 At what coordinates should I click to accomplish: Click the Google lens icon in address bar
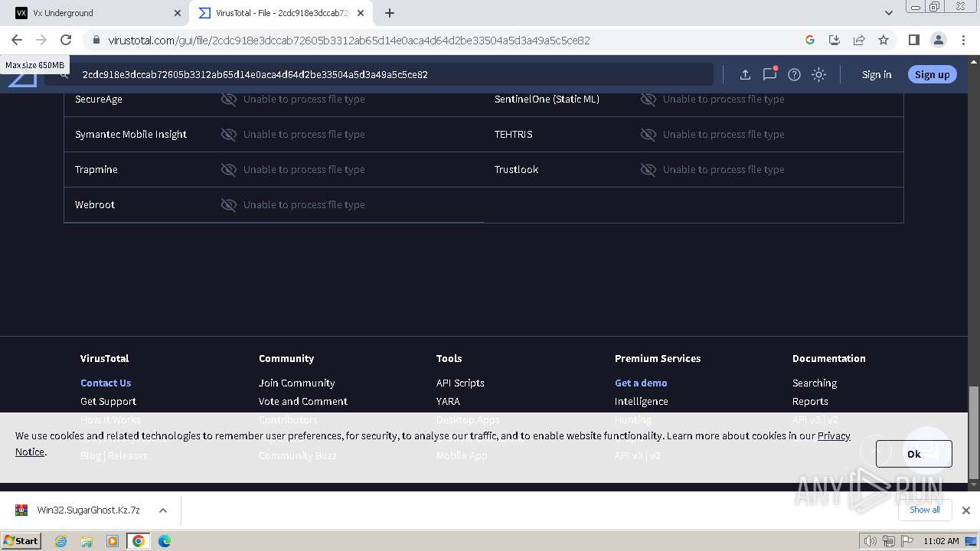(810, 40)
